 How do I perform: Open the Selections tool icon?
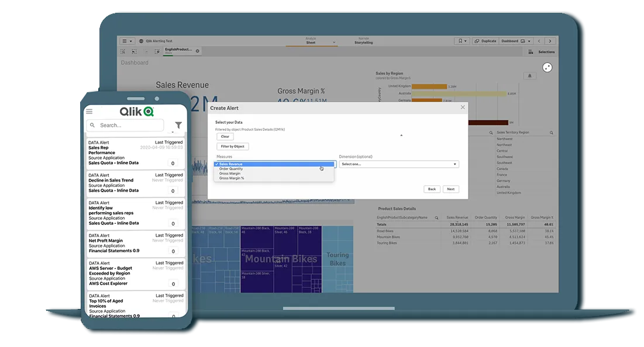[531, 52]
